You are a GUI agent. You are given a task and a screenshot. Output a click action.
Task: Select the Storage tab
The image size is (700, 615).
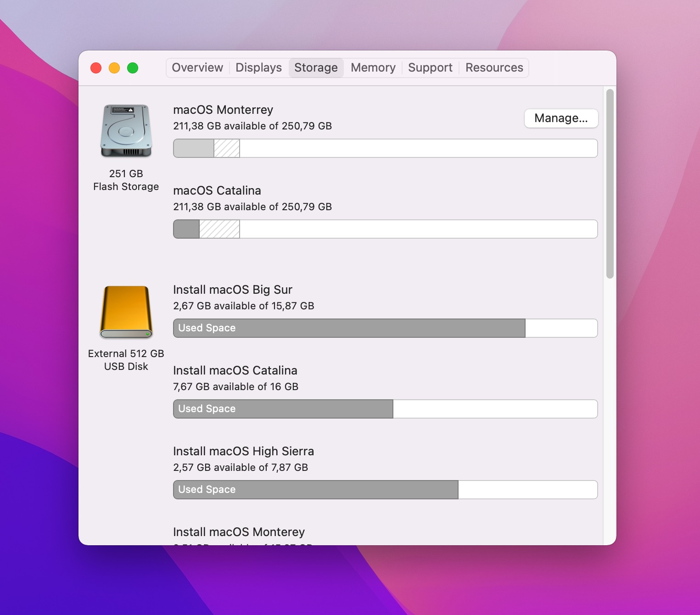tap(316, 68)
